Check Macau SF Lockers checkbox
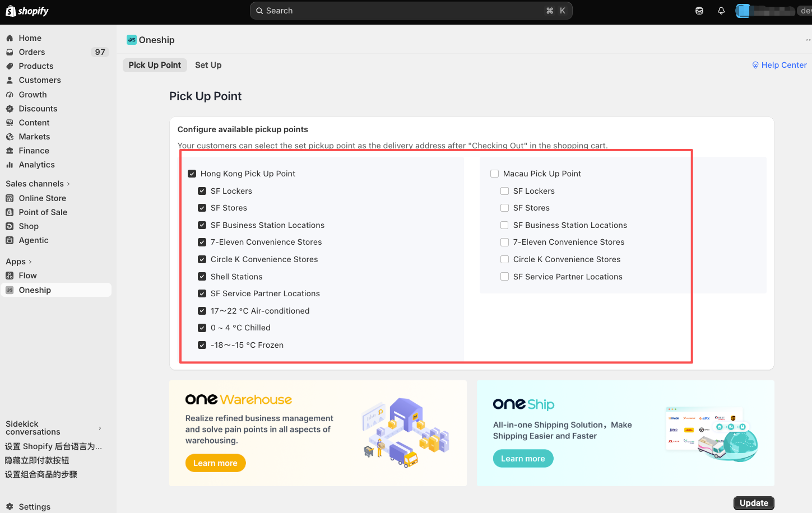The height and width of the screenshot is (513, 812). click(504, 191)
